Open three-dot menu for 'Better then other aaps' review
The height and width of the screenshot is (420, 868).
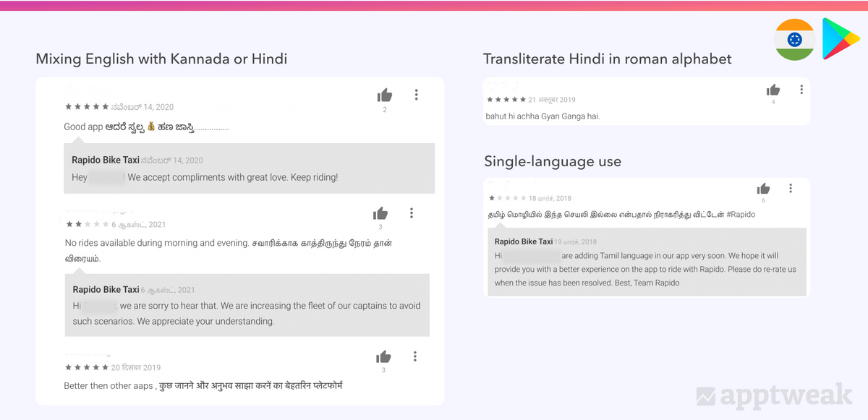point(414,356)
